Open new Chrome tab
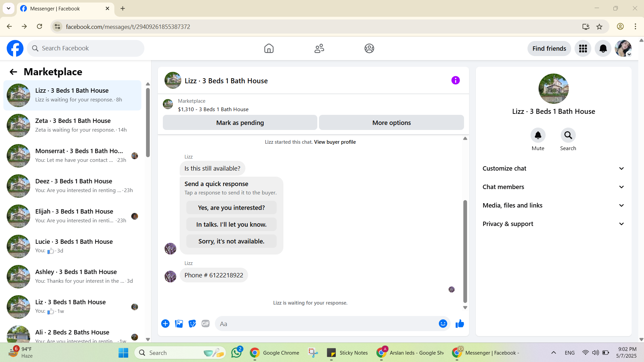 tap(123, 8)
